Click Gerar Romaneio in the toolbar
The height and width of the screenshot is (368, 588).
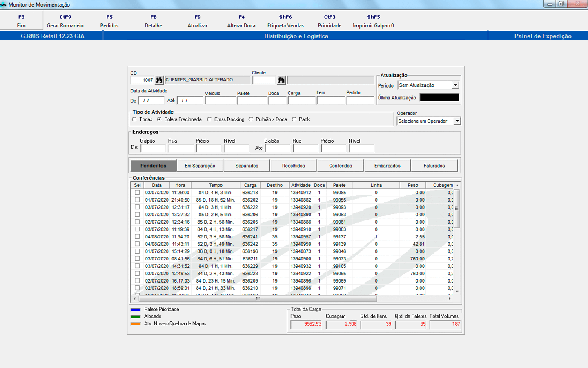[65, 21]
